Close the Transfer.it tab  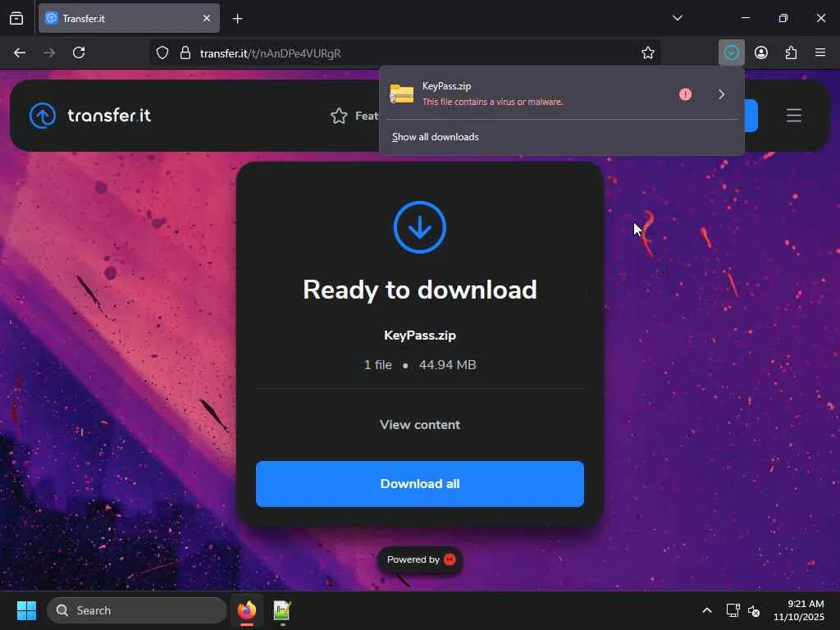click(x=207, y=18)
